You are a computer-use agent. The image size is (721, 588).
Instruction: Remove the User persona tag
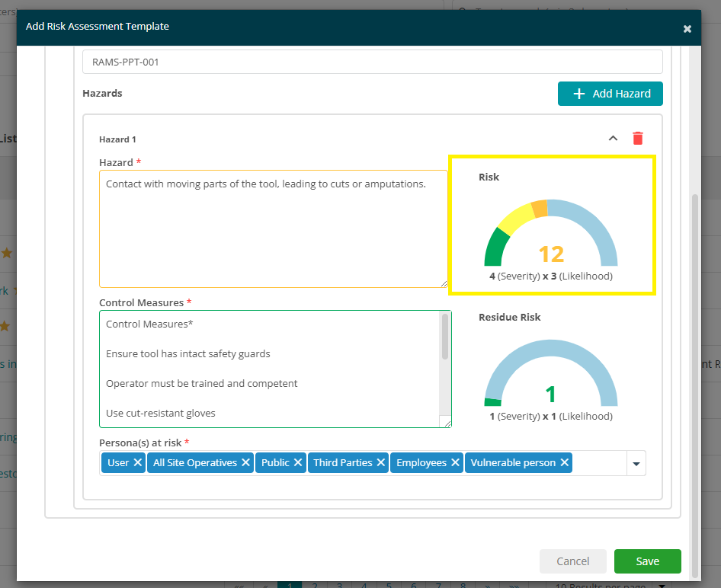coord(137,462)
